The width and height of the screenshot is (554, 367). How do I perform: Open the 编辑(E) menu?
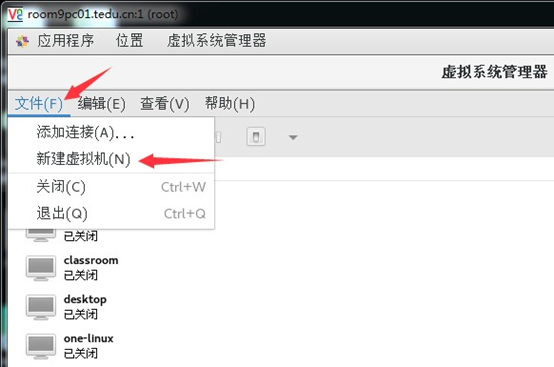coord(102,104)
